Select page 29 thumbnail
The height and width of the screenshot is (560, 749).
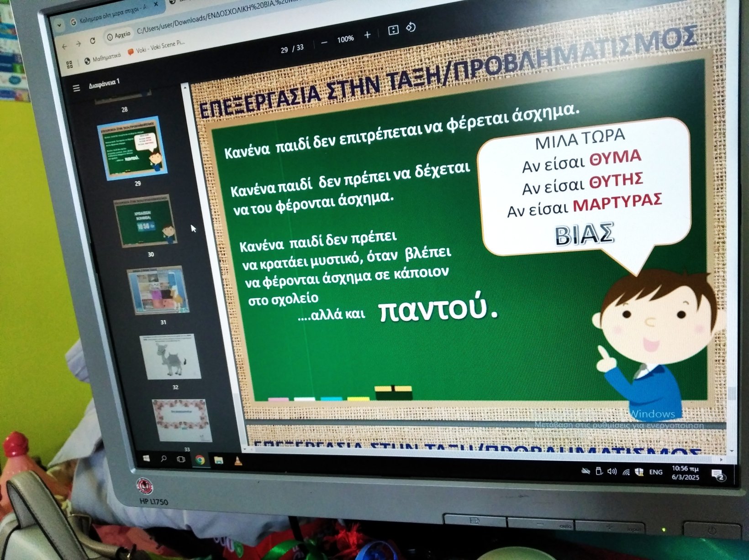[x=133, y=148]
